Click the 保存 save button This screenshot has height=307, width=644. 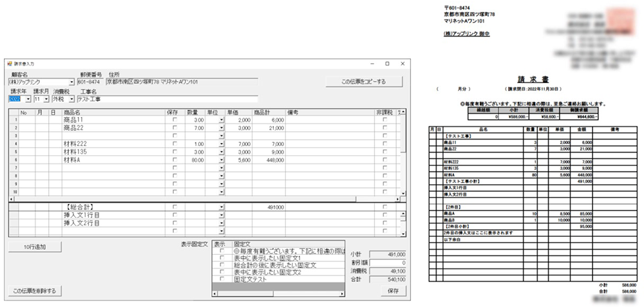pyautogui.click(x=393, y=291)
